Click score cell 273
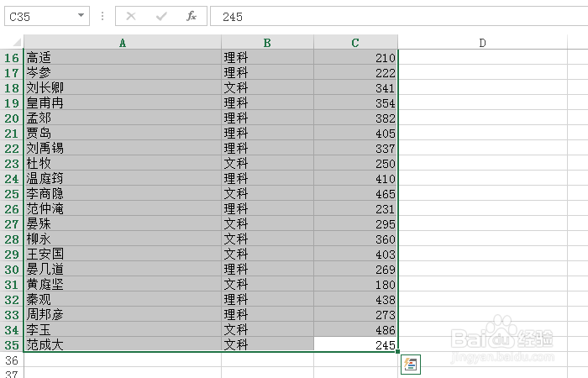The height and width of the screenshot is (378, 588). click(x=355, y=314)
